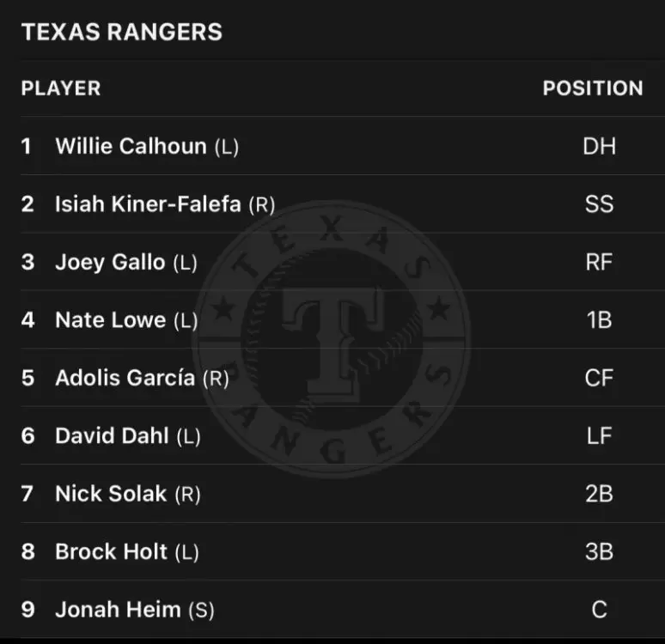Click the SS position label
This screenshot has width=665, height=644.
coord(599,204)
